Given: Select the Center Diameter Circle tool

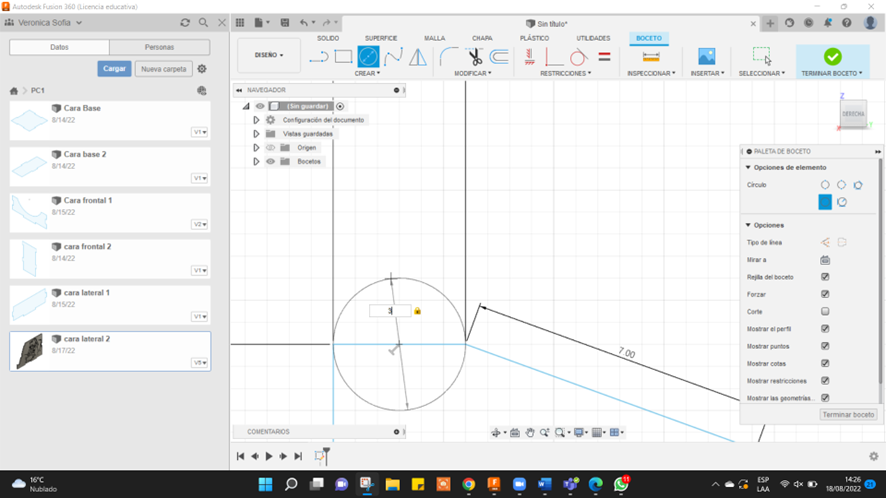Looking at the screenshot, I should pyautogui.click(x=368, y=57).
